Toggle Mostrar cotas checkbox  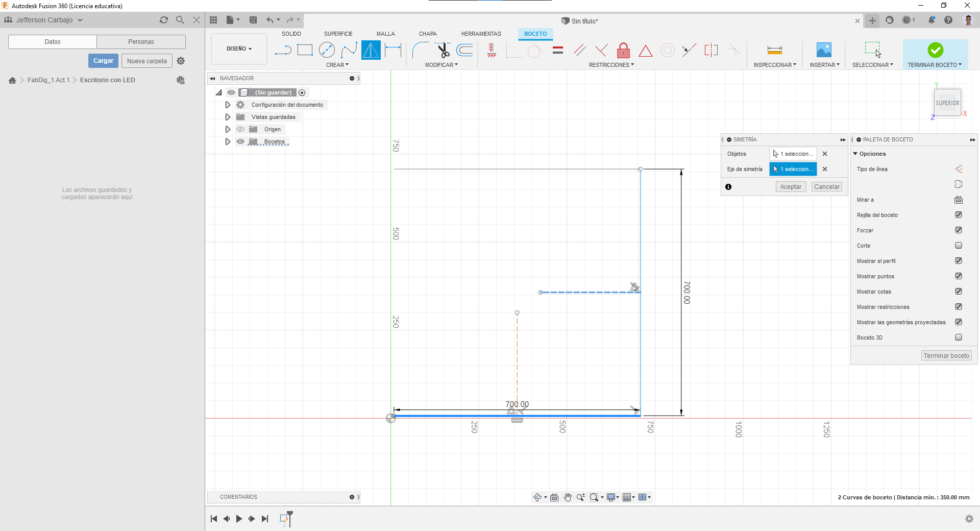coord(959,292)
